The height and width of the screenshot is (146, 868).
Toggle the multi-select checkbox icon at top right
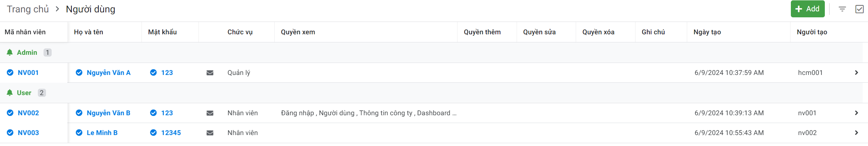click(x=860, y=9)
